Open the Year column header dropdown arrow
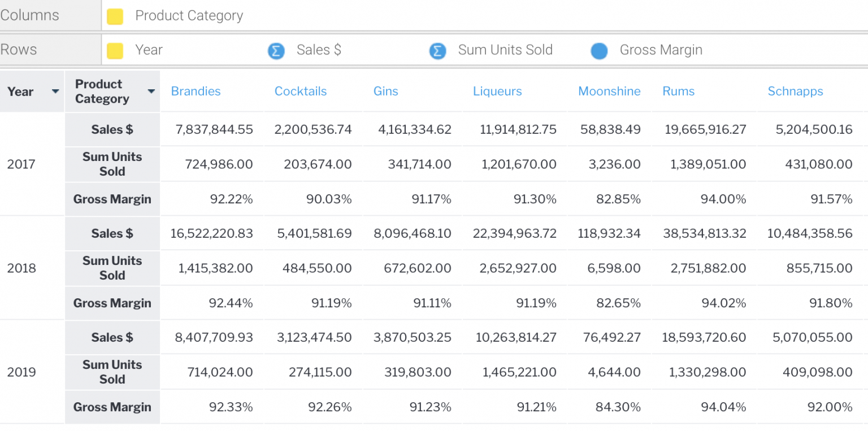 point(55,92)
